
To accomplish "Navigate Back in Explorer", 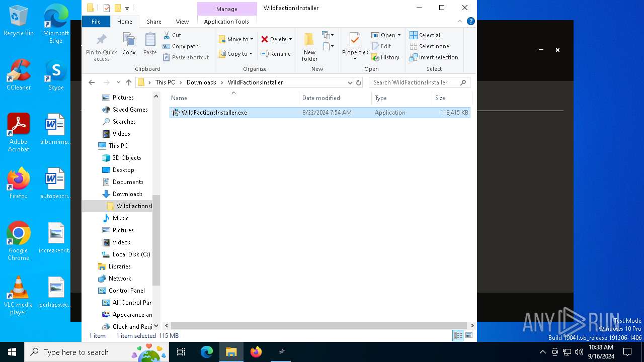I will [92, 82].
